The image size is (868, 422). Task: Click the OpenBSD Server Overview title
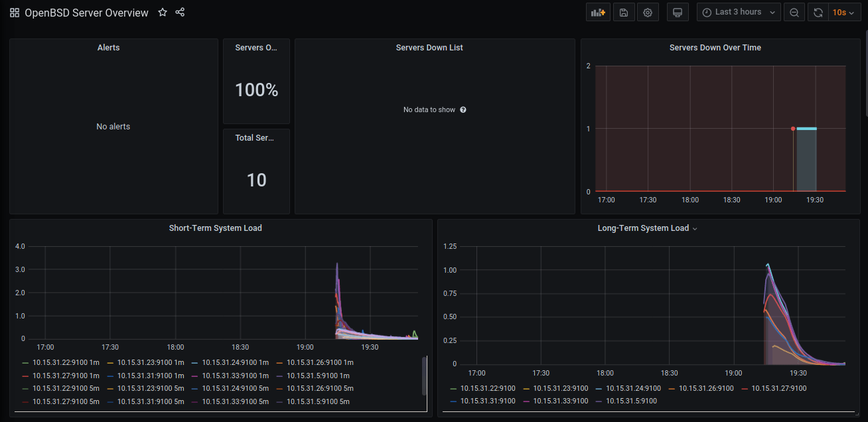point(86,12)
